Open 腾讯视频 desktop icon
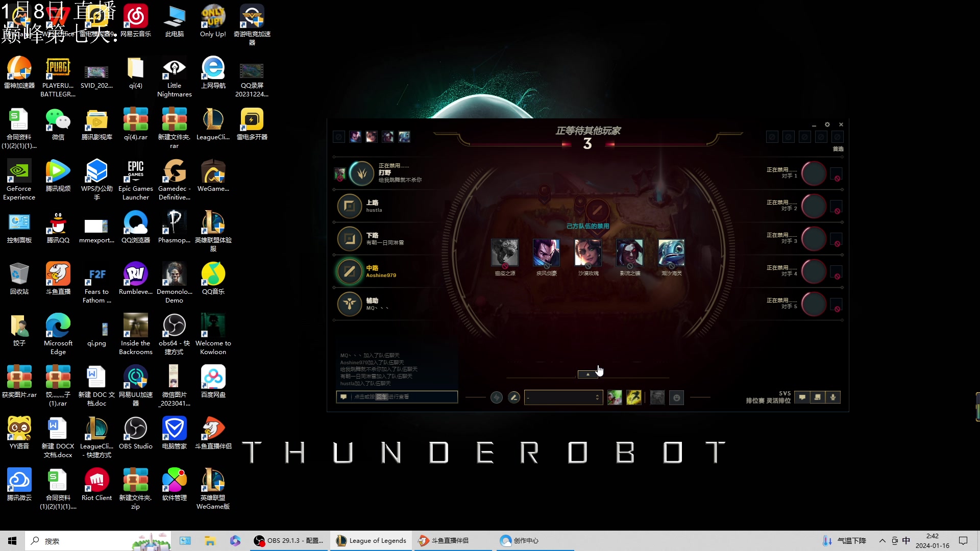 [58, 176]
